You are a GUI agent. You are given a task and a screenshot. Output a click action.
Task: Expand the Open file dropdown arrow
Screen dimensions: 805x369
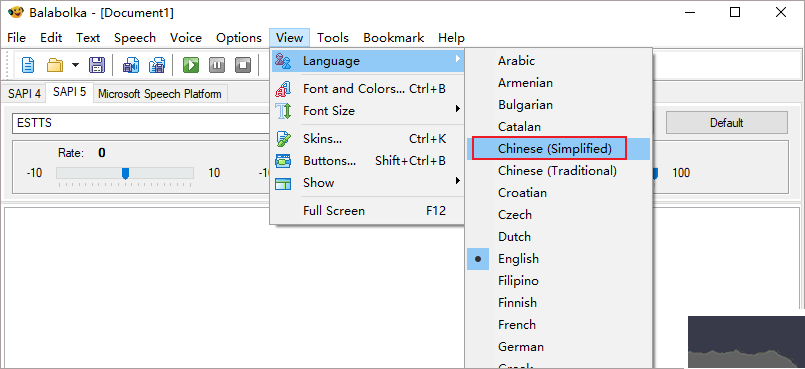75,65
